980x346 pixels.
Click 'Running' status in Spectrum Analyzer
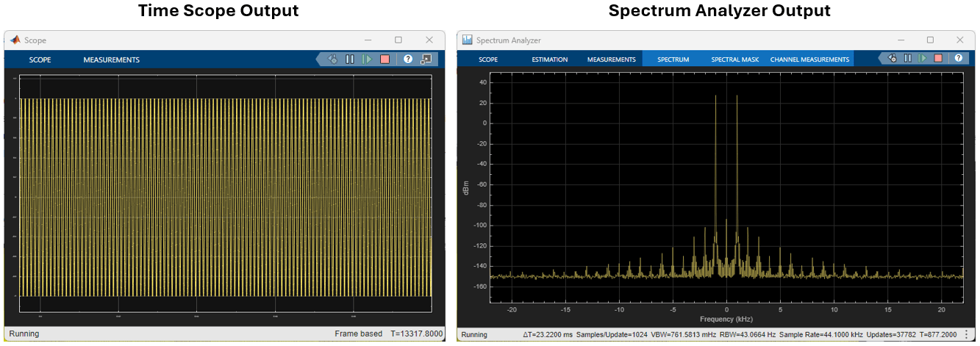[474, 334]
